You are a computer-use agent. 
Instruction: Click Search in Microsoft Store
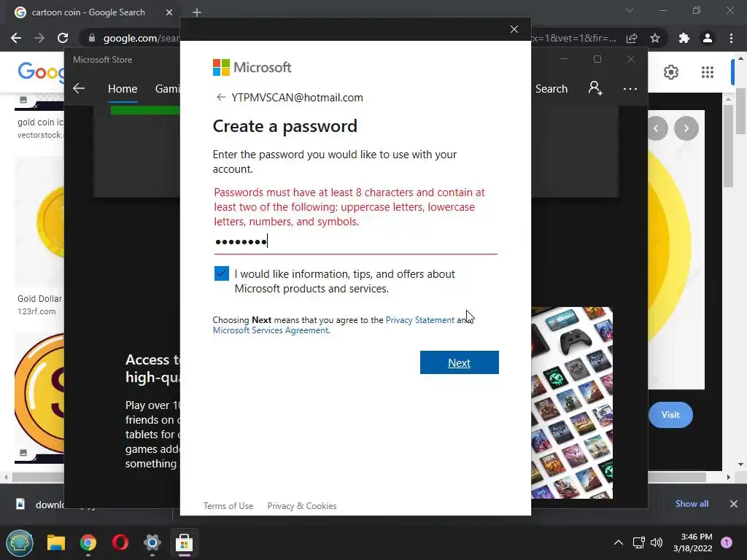click(x=551, y=89)
